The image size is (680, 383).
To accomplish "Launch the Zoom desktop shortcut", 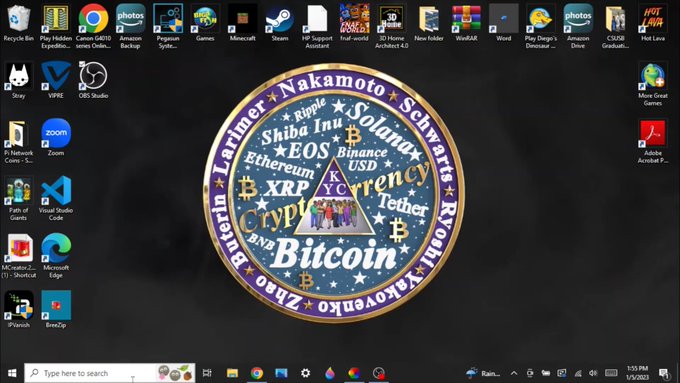I will pos(56,137).
